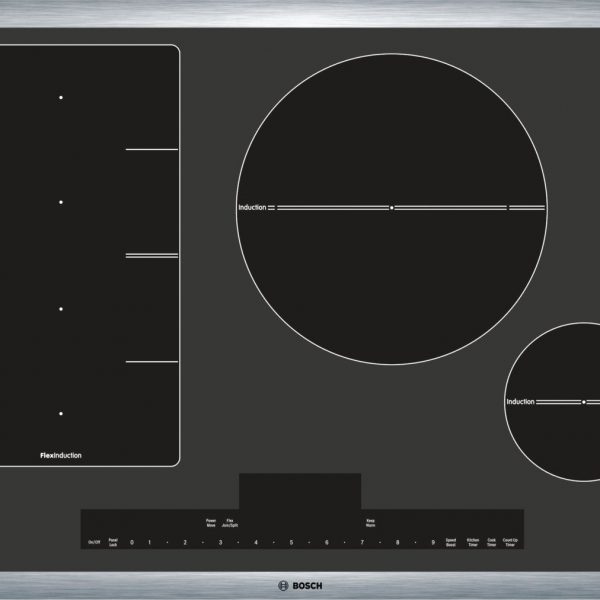Set power level to 5
Screen dimensions: 600x600
tap(291, 543)
